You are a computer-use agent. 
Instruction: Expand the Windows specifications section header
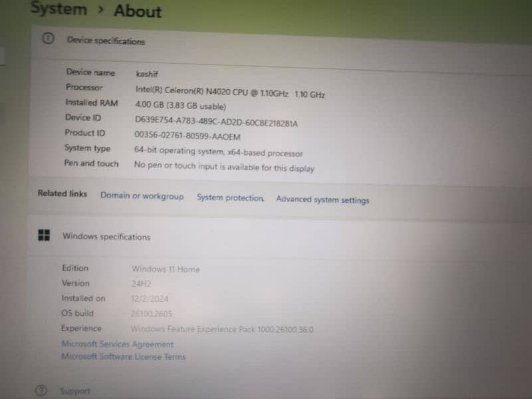pyautogui.click(x=278, y=237)
